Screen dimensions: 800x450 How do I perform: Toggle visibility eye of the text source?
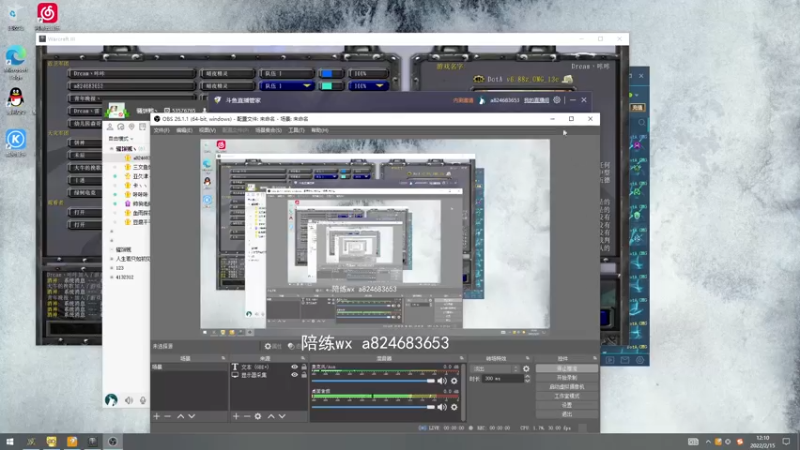[x=294, y=367]
